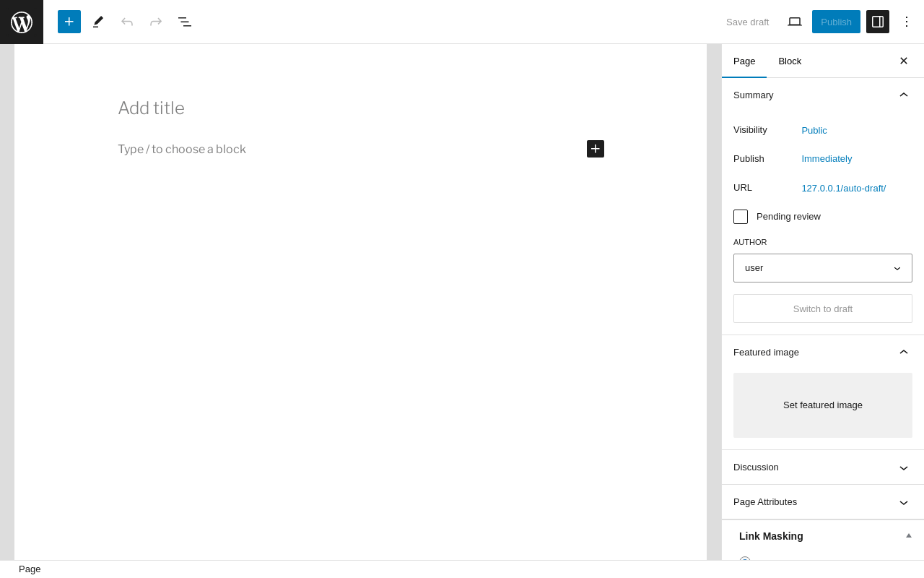The image size is (924, 578).
Task: Toggle the Settings sidebar icon
Action: [x=878, y=22]
